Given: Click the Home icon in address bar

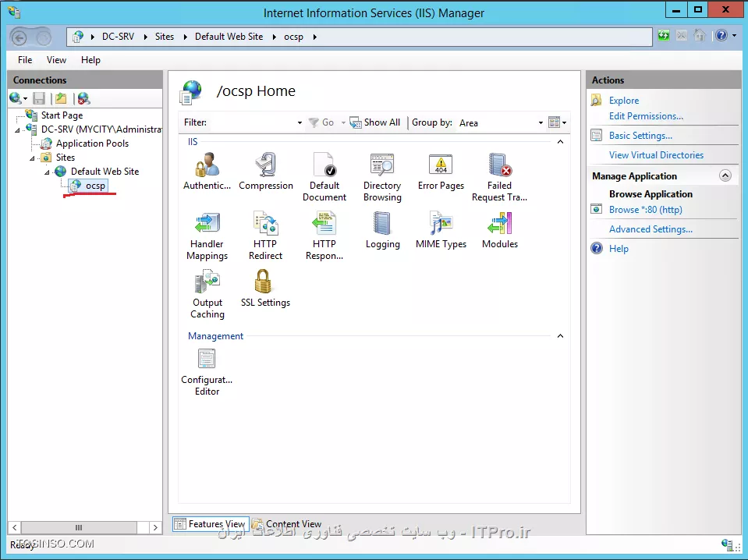Looking at the screenshot, I should click(700, 35).
